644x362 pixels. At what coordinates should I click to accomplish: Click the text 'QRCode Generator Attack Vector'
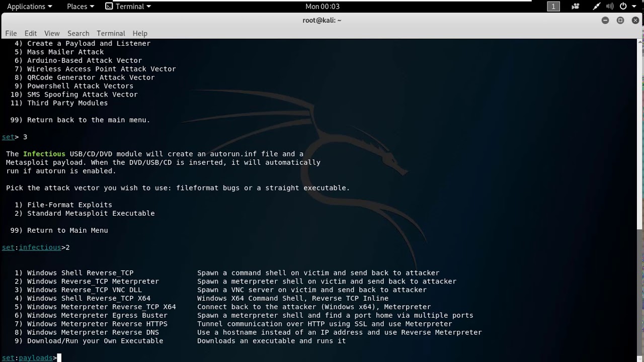click(91, 77)
